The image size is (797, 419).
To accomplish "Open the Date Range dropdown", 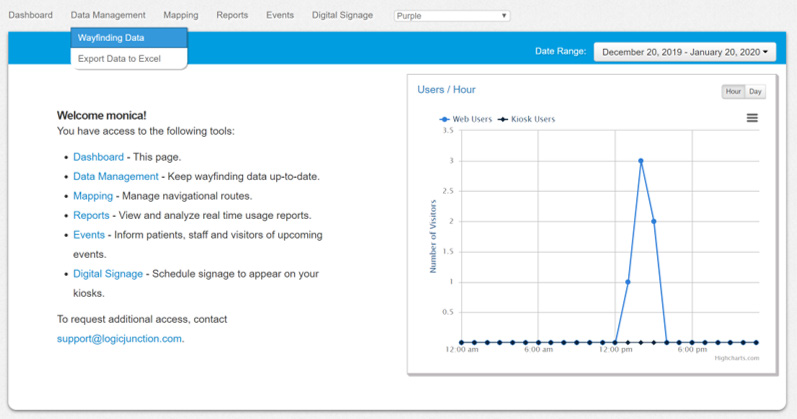I will pos(685,52).
